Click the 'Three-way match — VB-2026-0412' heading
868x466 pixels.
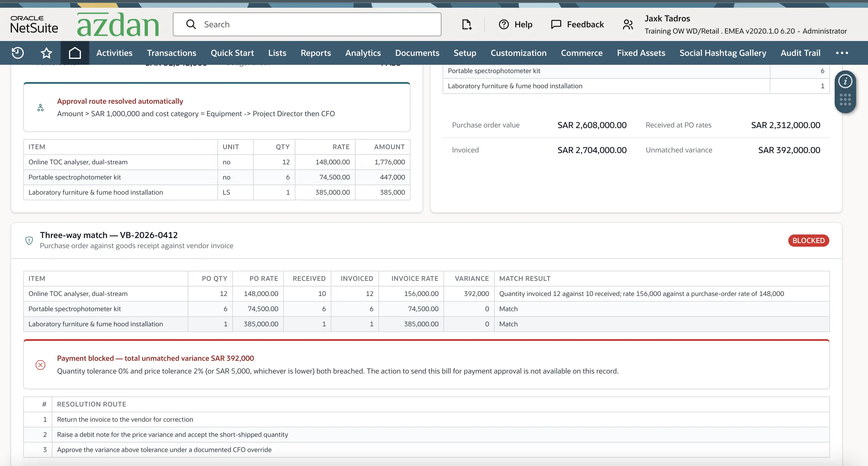[x=109, y=235]
